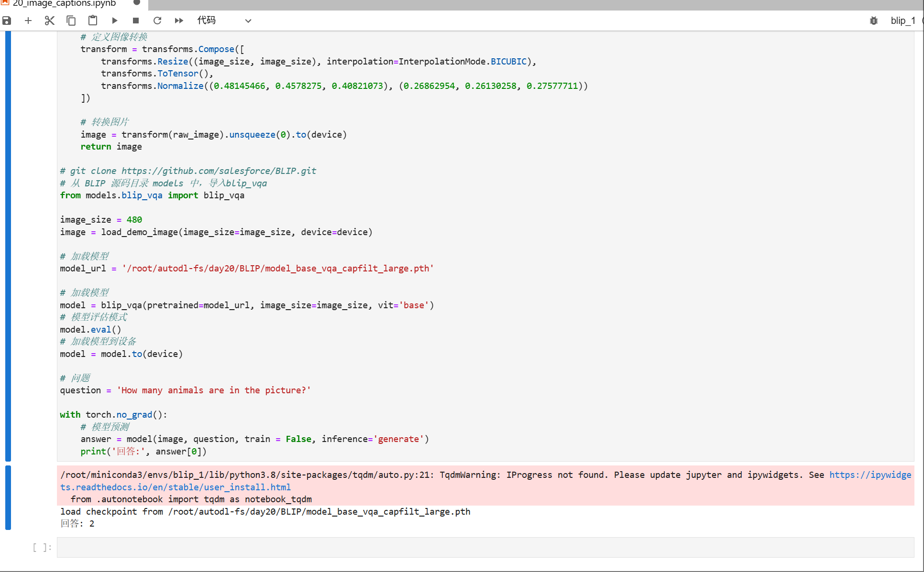
Task: Click the dropdown chevron next to 代码
Action: (248, 21)
